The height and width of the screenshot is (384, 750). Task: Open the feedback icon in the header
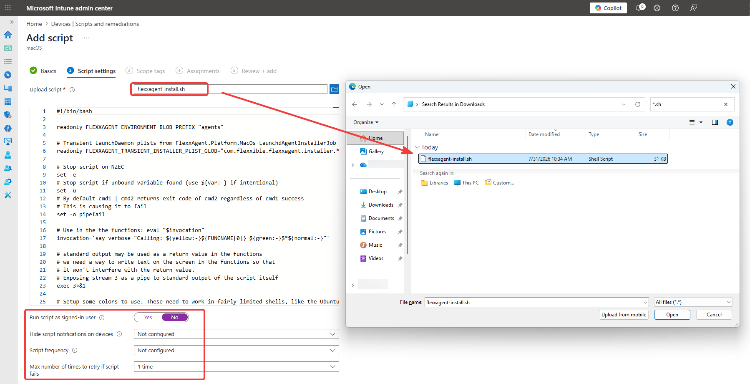point(693,8)
